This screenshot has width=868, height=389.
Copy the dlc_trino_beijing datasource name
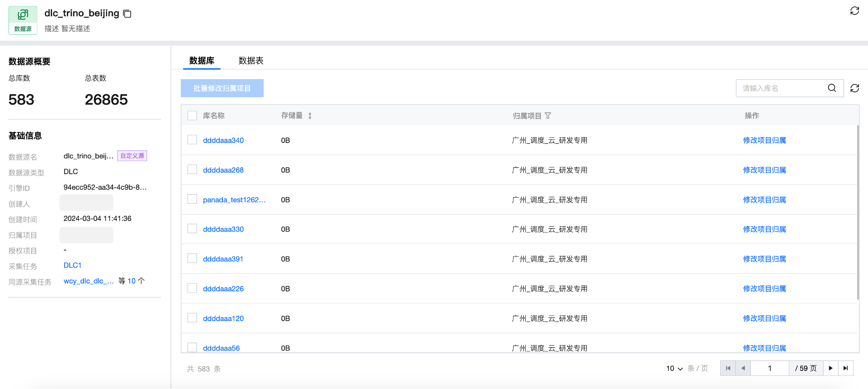127,14
